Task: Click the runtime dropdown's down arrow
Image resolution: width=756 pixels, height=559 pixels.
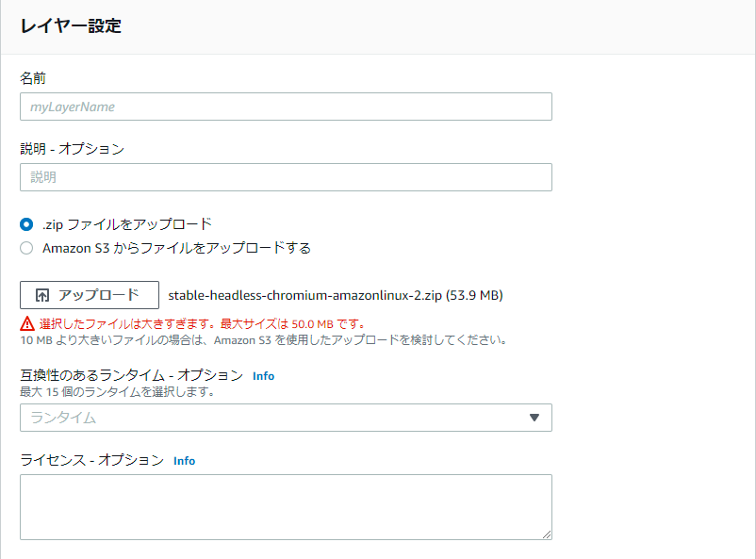Action: pos(534,418)
